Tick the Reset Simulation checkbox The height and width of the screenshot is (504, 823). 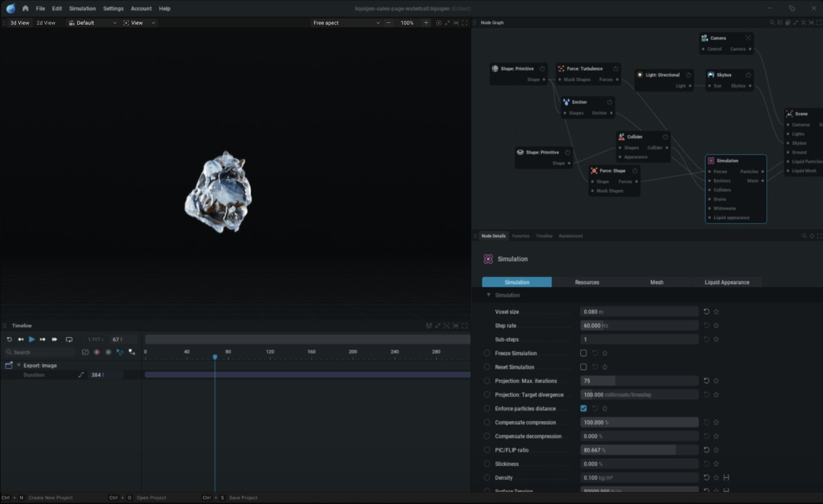click(x=583, y=367)
